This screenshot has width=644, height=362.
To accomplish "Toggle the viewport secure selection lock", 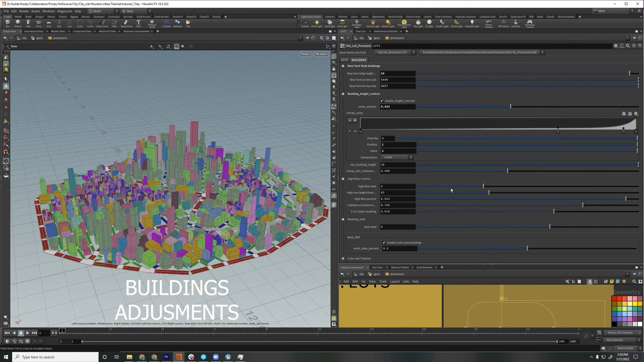I will point(6,86).
